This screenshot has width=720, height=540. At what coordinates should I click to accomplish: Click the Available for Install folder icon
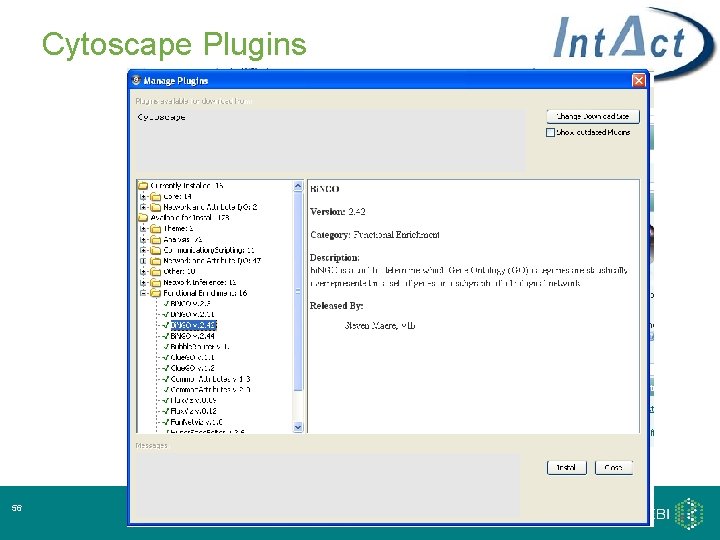[x=143, y=218]
